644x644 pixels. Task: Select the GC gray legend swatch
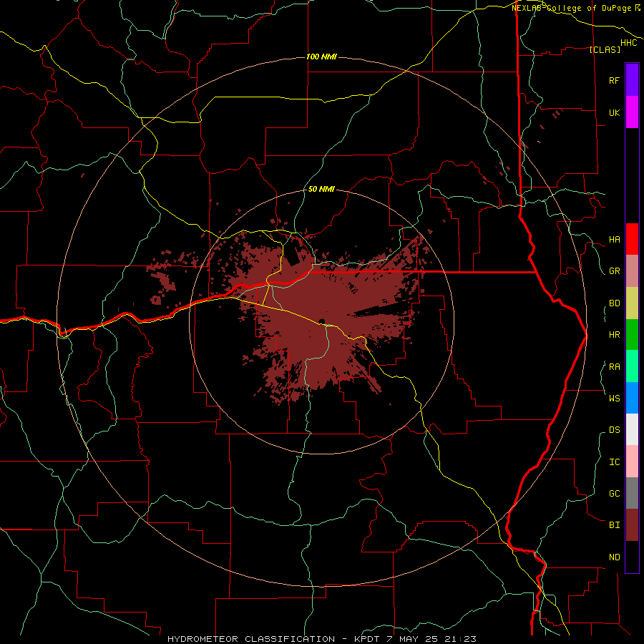pos(632,493)
